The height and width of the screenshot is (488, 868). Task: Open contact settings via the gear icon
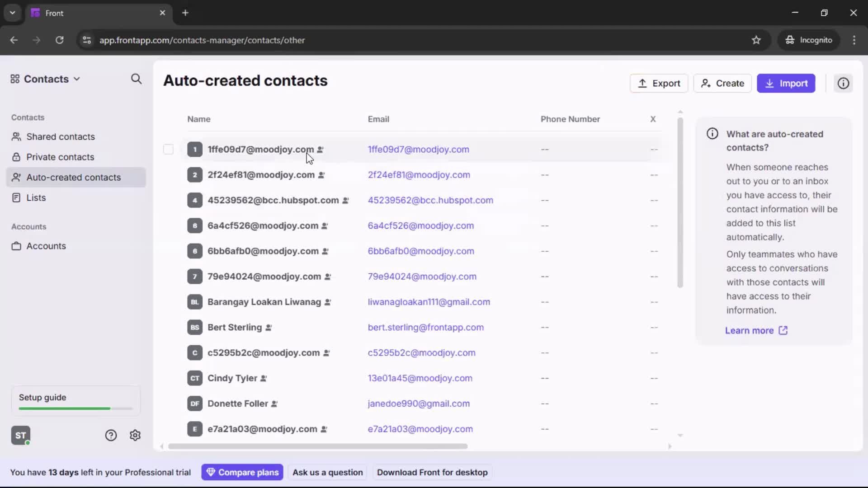tap(135, 435)
